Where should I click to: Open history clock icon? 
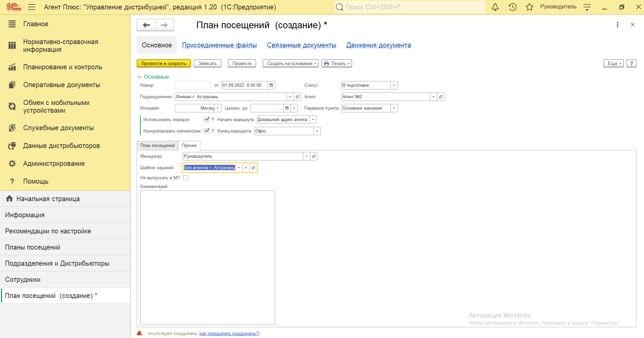tap(512, 7)
